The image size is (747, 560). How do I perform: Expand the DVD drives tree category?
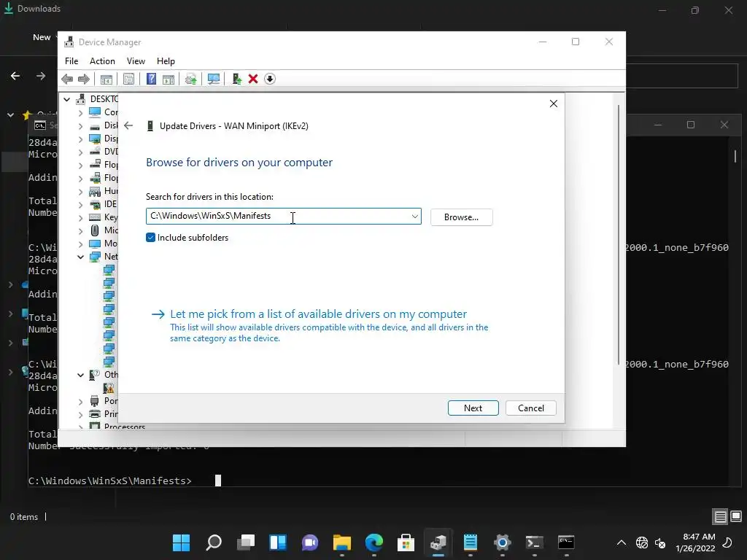pos(80,152)
